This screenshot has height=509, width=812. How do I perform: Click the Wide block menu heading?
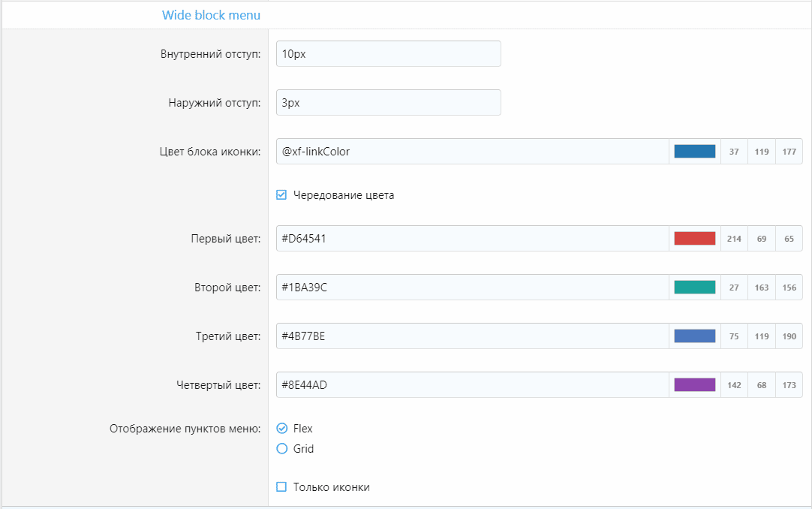click(x=211, y=15)
